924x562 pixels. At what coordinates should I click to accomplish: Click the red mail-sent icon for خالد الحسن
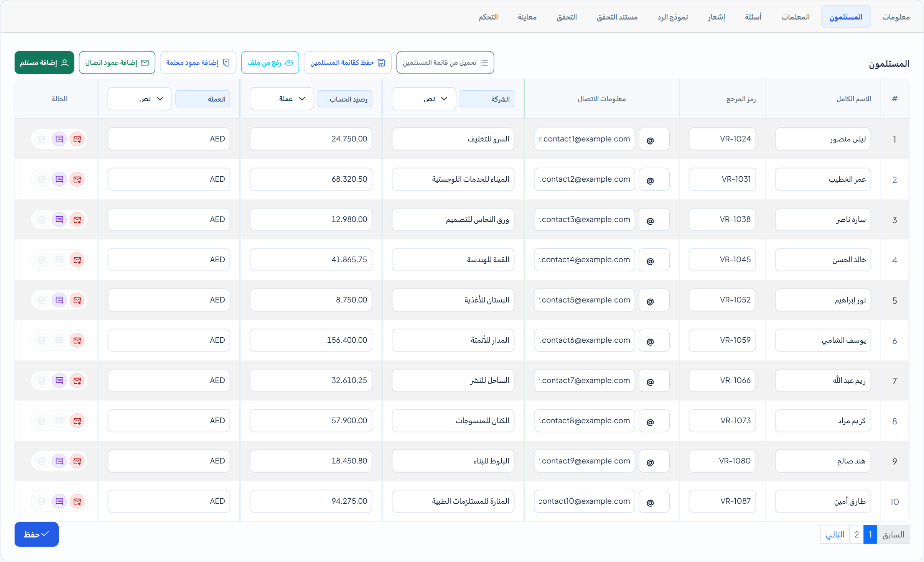click(x=77, y=260)
